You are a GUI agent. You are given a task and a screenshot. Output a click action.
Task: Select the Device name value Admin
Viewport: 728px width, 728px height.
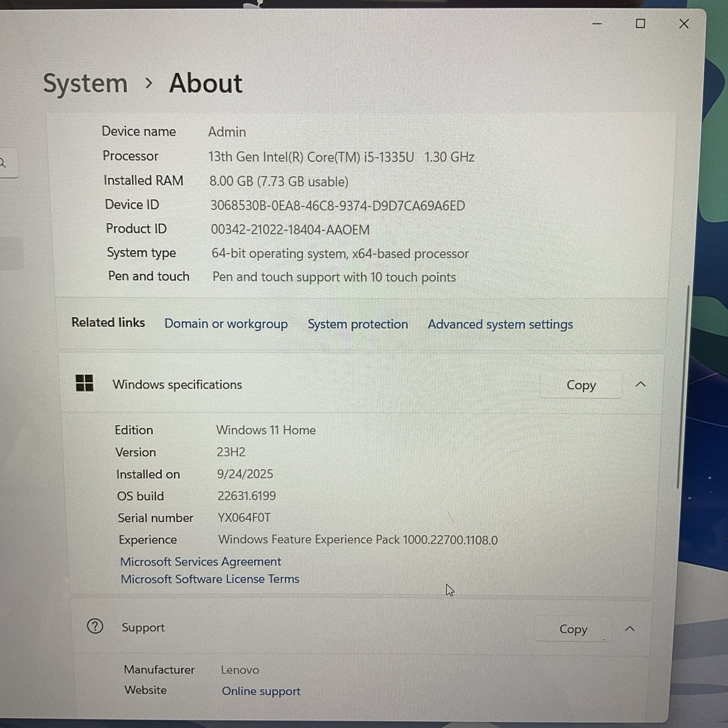(x=227, y=132)
